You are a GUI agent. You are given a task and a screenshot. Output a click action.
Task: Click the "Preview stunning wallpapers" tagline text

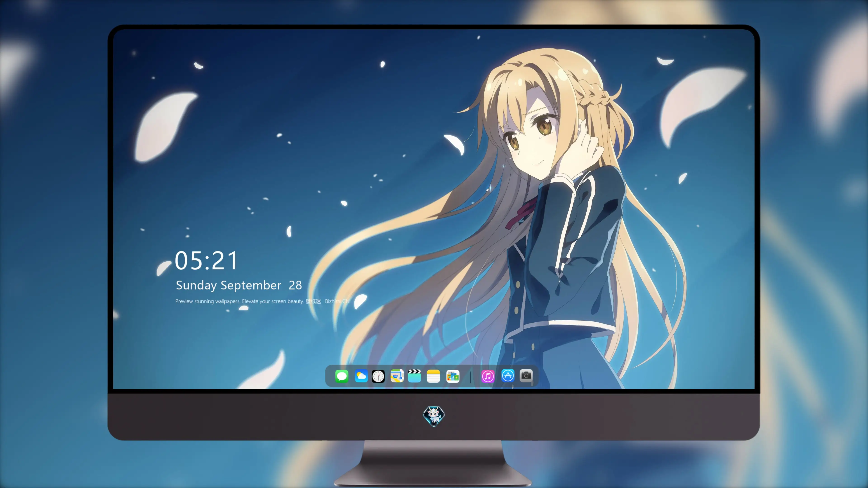tap(262, 301)
